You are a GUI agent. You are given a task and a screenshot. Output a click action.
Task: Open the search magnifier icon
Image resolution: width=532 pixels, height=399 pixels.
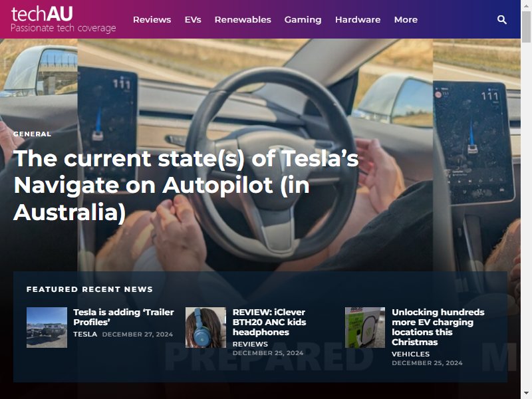coord(502,20)
